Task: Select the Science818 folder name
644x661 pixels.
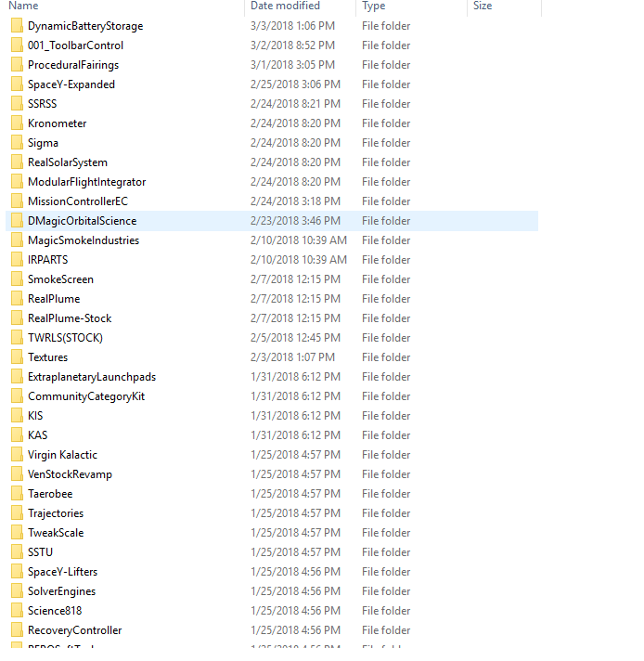Action: click(x=55, y=611)
